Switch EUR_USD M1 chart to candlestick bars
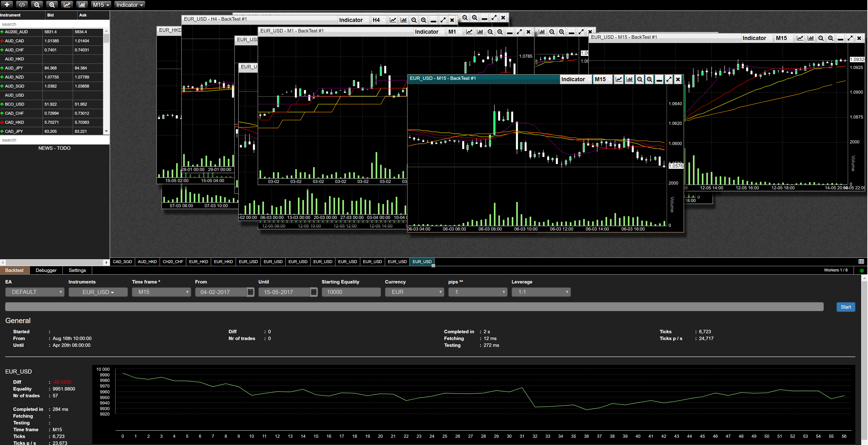Viewport: 868px width, 445px height. coord(480,32)
